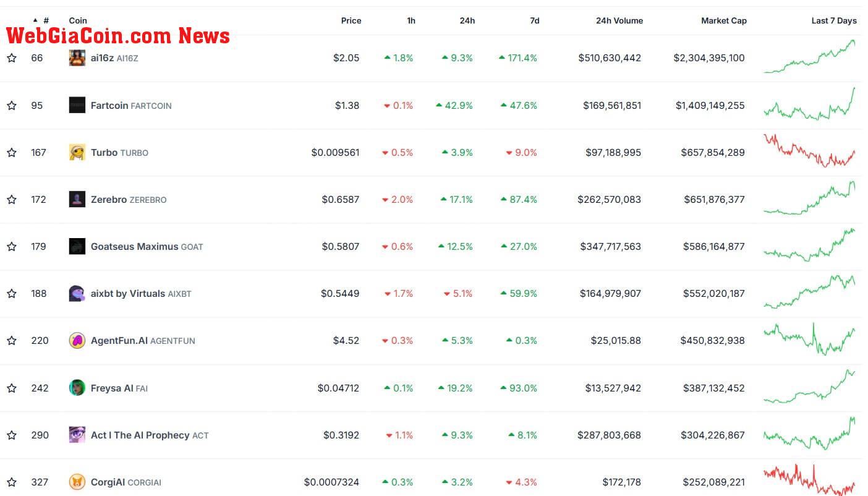This screenshot has width=868, height=496.
Task: Click the Fartcoin coin logo
Action: click(x=77, y=105)
